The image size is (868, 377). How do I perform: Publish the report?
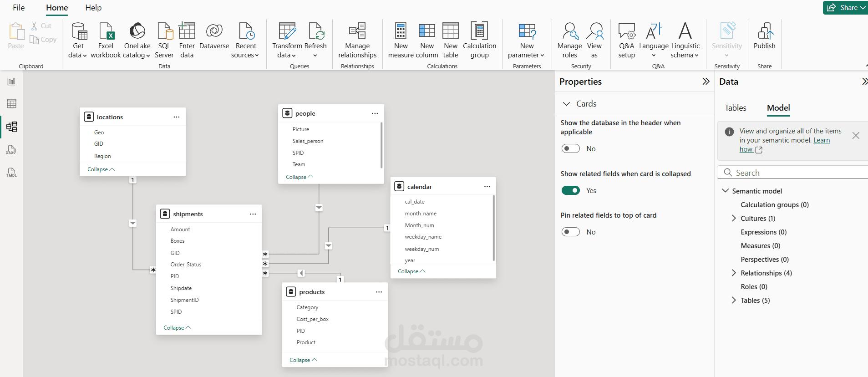[x=764, y=36]
